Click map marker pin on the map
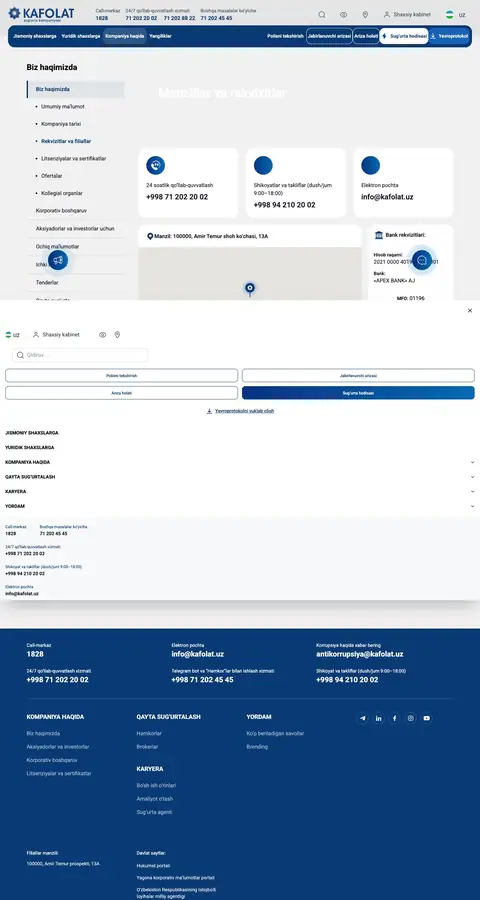 click(249, 288)
